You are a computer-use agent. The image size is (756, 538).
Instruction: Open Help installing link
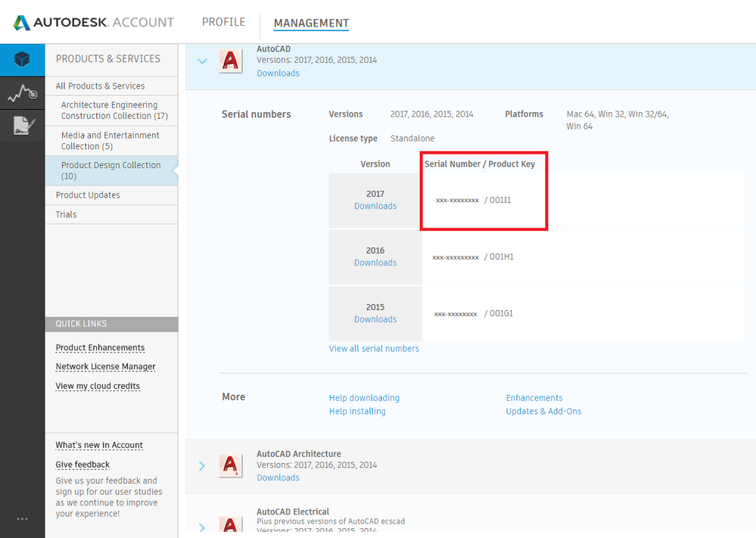tap(357, 411)
